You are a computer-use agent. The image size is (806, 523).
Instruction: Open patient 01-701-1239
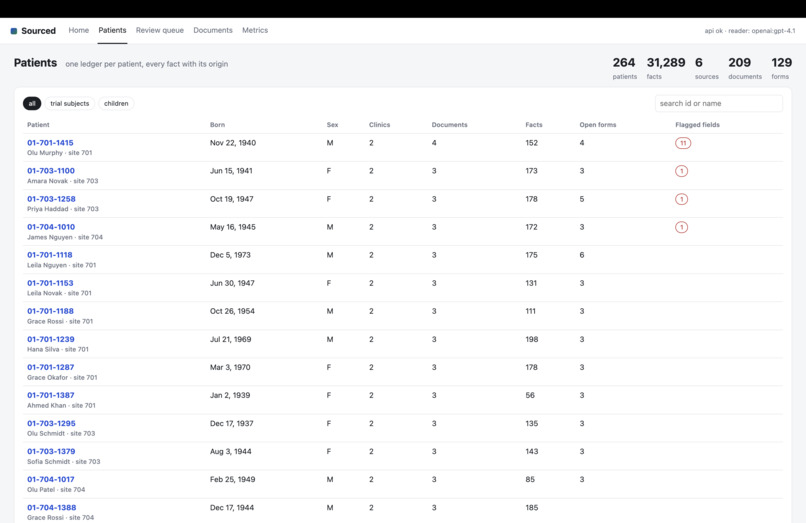[51, 339]
